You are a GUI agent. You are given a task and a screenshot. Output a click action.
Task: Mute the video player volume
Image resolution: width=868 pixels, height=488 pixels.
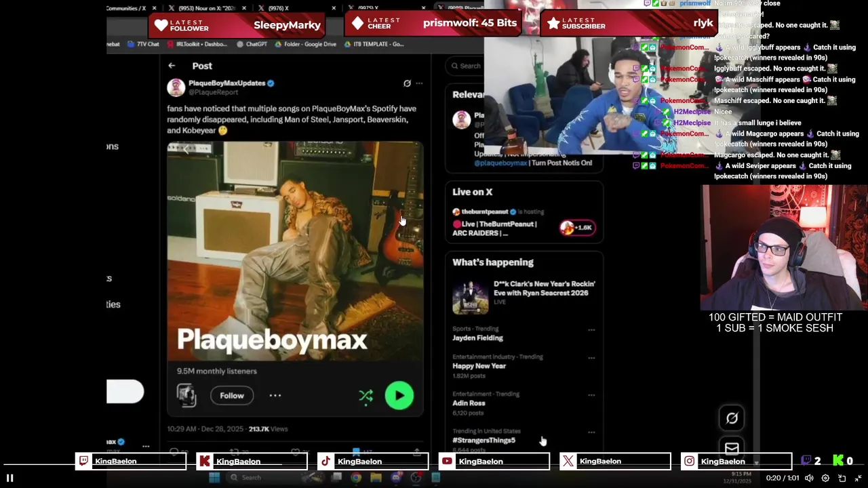point(809,478)
